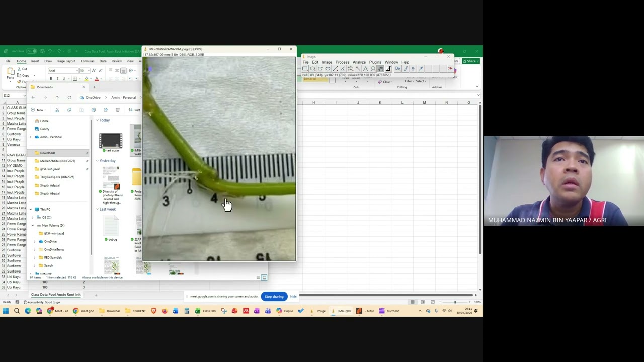Viewport: 644px width, 362px height.
Task: Click Rename icon in File Explorer toolbar
Action: pyautogui.click(x=94, y=110)
